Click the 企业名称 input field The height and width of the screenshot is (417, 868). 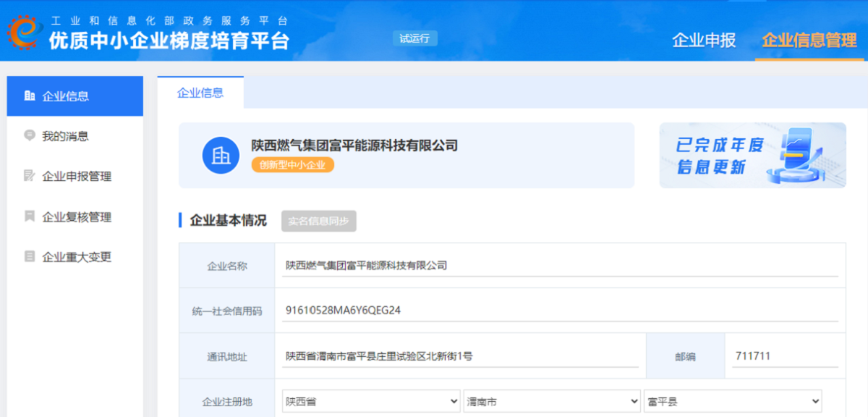point(561,266)
